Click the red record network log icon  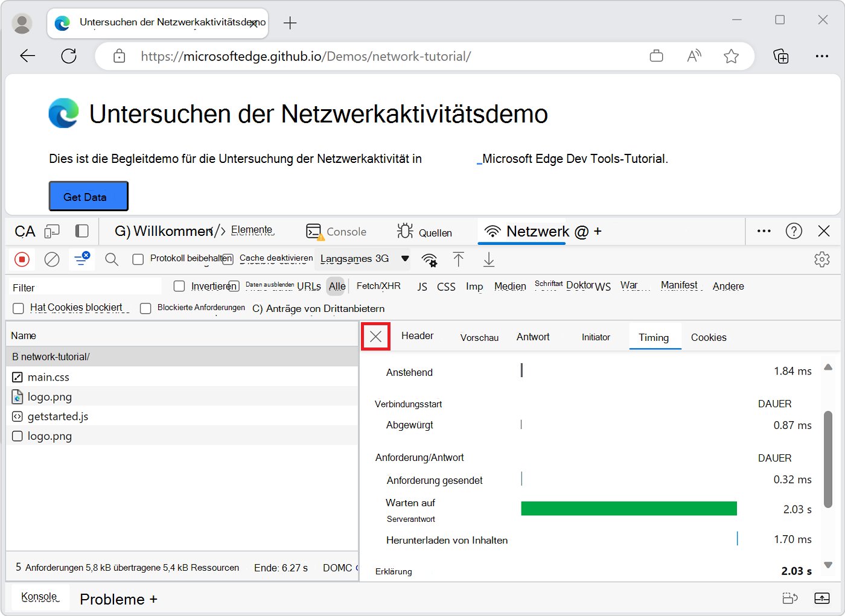[x=22, y=259]
